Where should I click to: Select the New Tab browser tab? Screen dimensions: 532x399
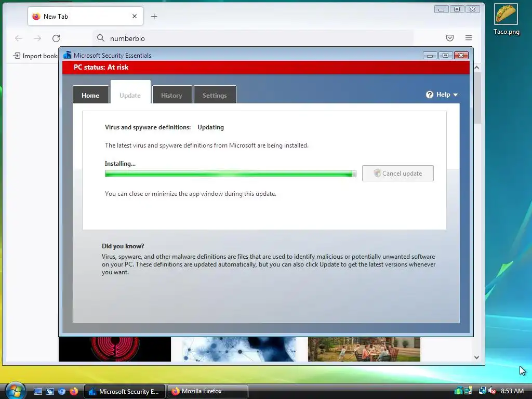[85, 16]
